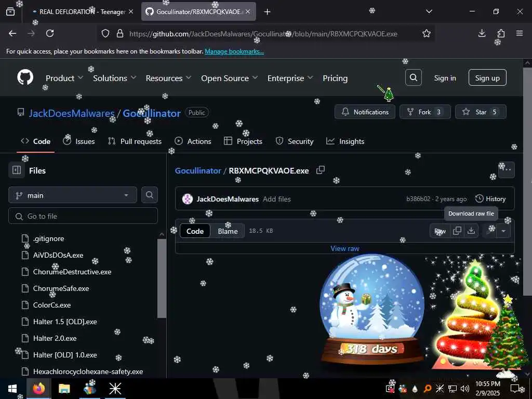The image size is (532, 399).
Task: Open ChorumeDestructive.exe in the file tree
Action: pos(72,271)
